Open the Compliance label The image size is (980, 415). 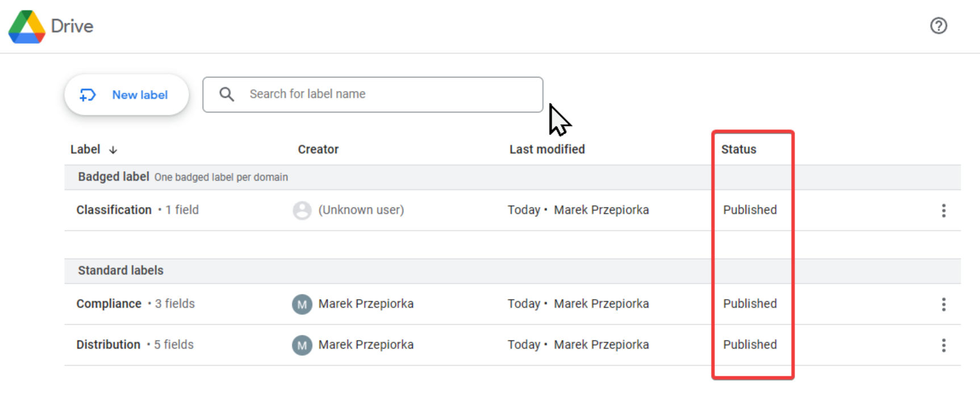pyautogui.click(x=109, y=304)
